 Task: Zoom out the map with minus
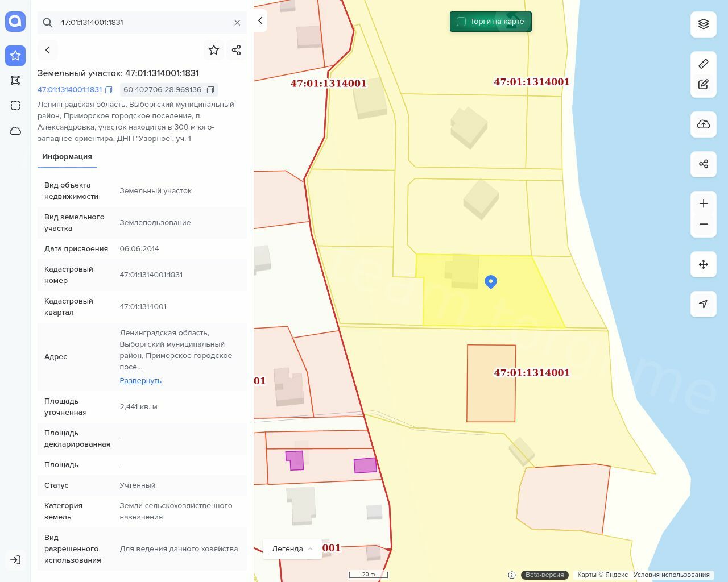pos(703,224)
